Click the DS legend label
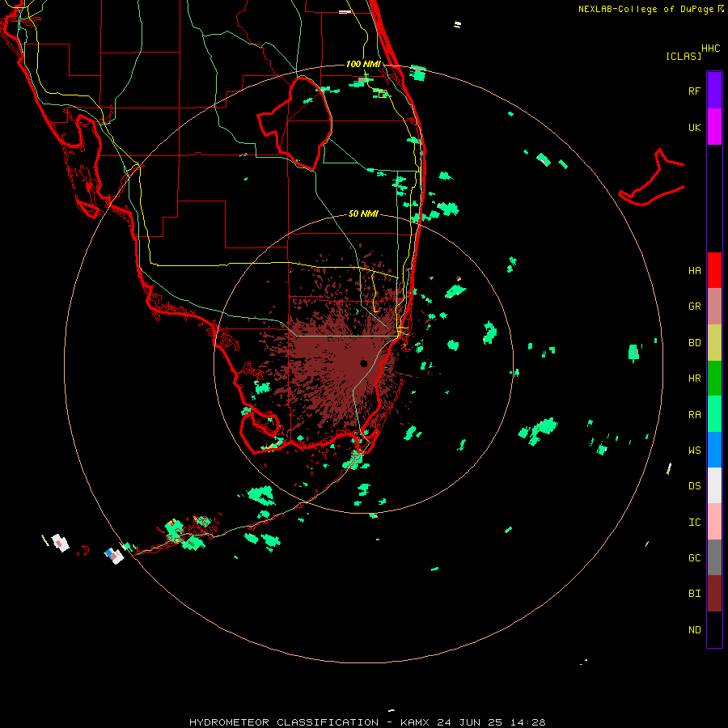 (x=694, y=485)
